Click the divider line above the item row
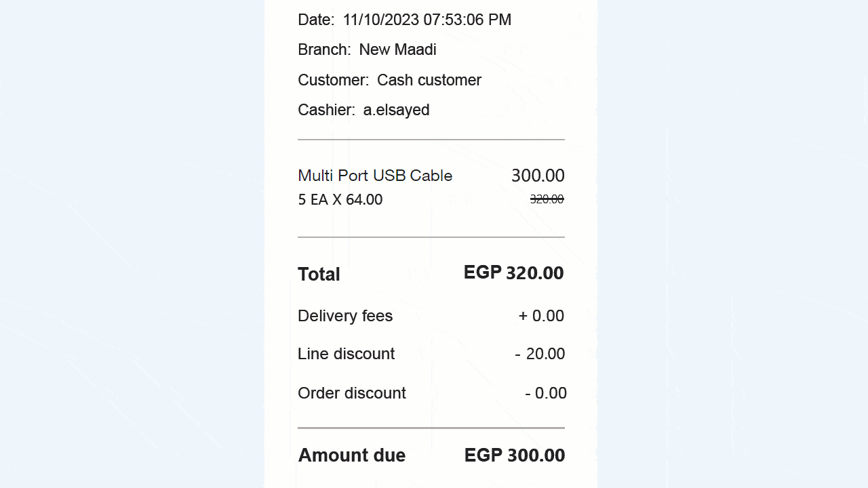The image size is (868, 488). (431, 140)
